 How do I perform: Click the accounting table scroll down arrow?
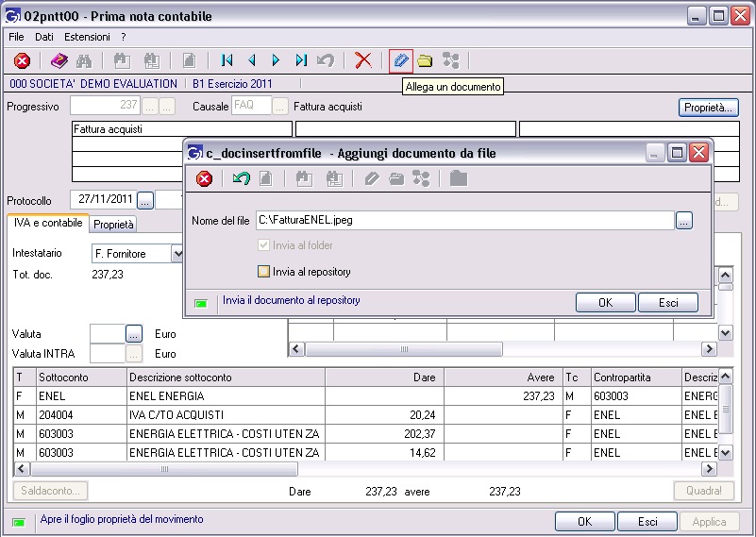[725, 453]
